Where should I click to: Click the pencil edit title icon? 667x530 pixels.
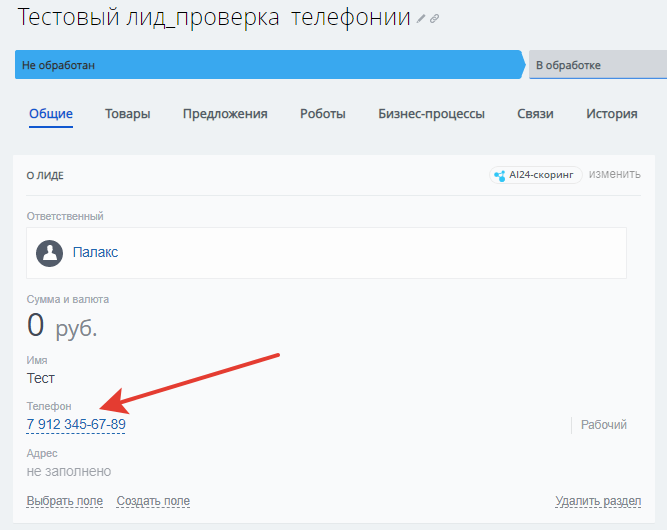(421, 19)
